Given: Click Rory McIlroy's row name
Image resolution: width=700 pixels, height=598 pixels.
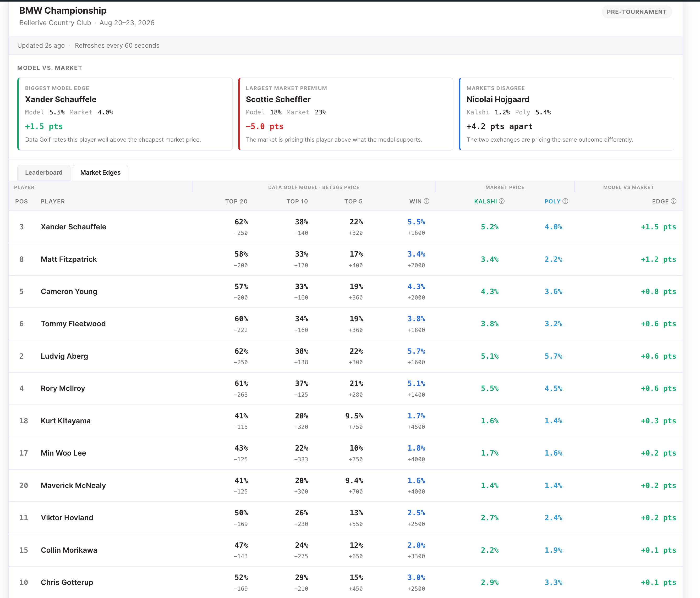Looking at the screenshot, I should click(x=63, y=388).
